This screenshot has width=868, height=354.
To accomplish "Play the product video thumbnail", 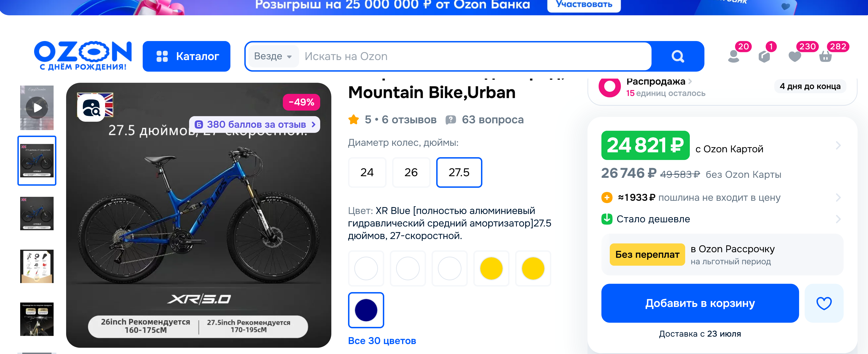I will click(37, 108).
